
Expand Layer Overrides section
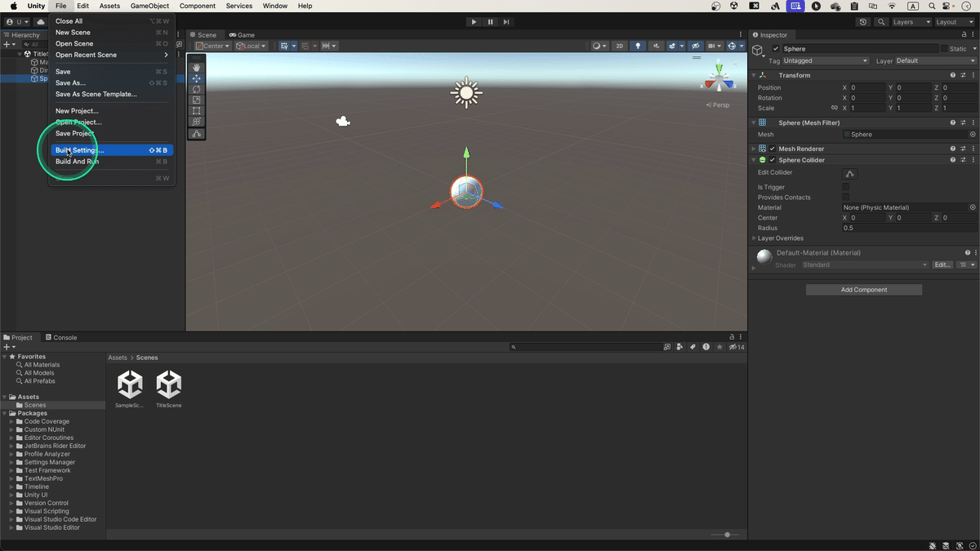click(754, 238)
